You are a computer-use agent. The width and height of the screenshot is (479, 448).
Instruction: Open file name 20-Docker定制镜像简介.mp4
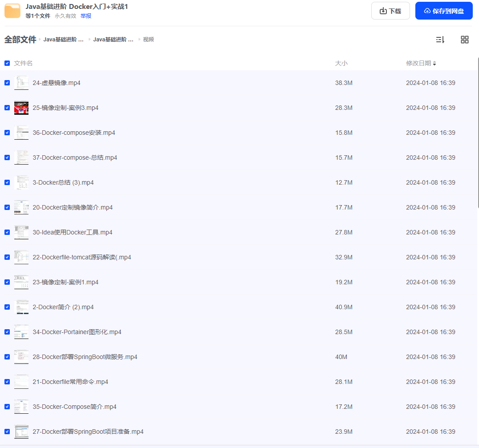[73, 207]
